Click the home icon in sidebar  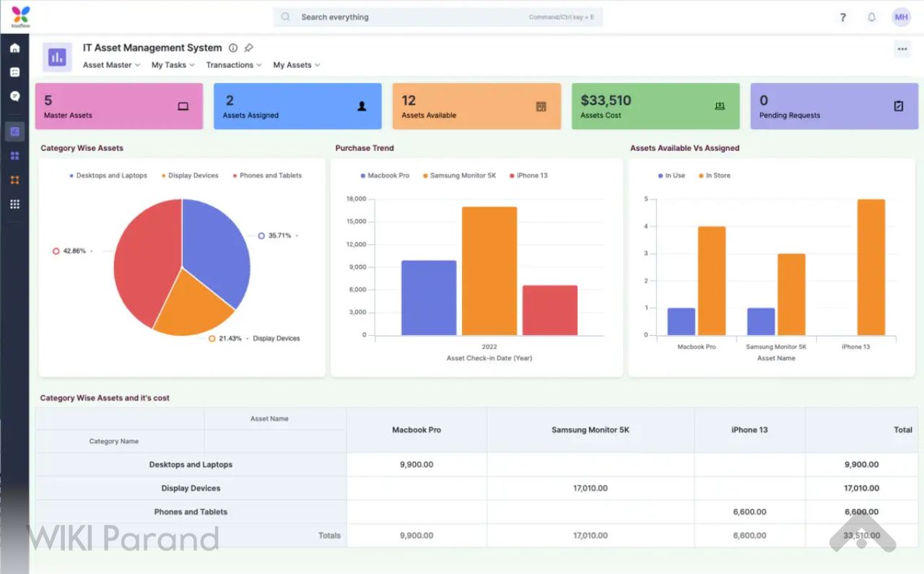point(14,48)
